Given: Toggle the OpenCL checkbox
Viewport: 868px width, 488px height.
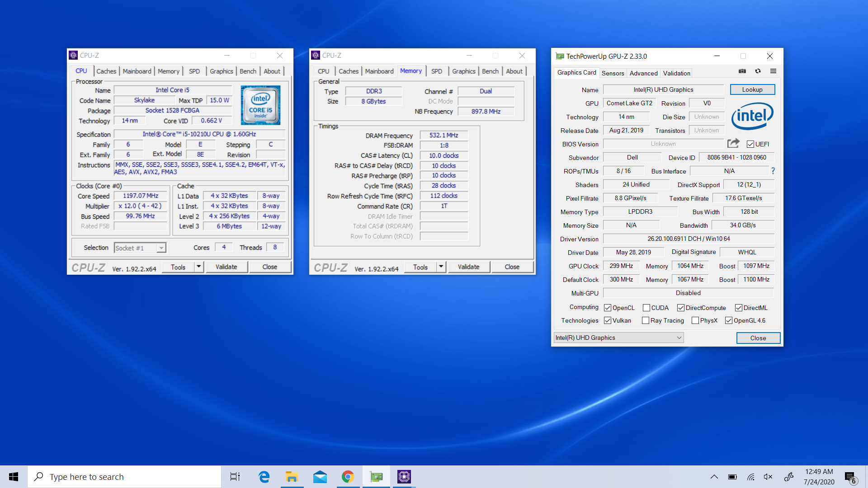Looking at the screenshot, I should (608, 308).
